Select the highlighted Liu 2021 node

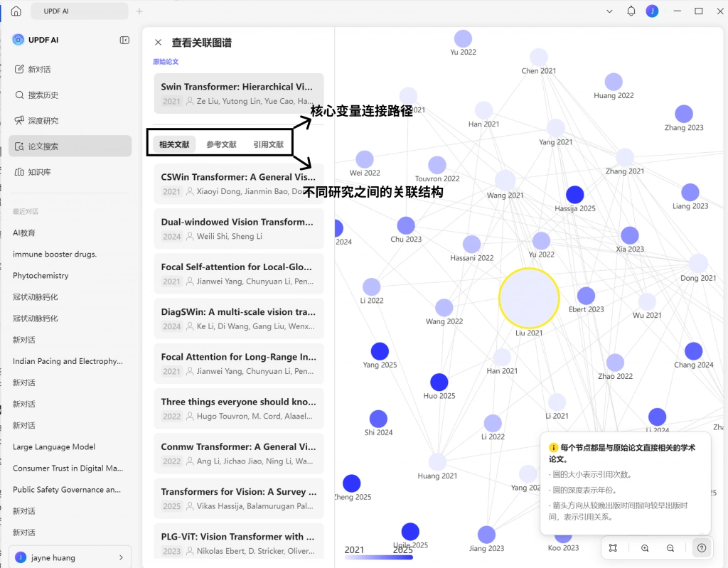point(529,298)
